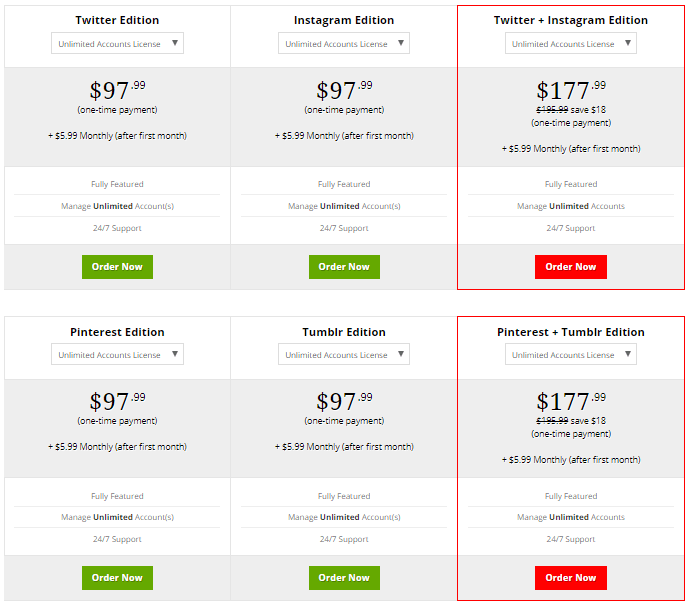Click the Tumblr Edition title

pyautogui.click(x=344, y=332)
